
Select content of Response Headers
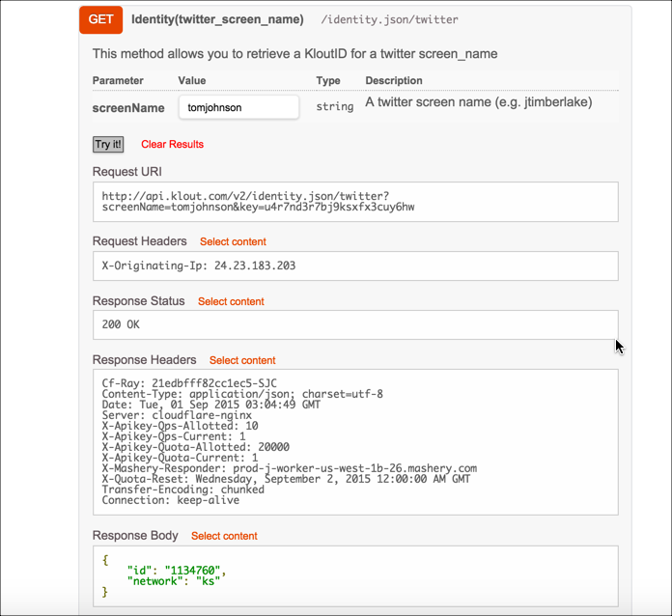click(x=242, y=360)
